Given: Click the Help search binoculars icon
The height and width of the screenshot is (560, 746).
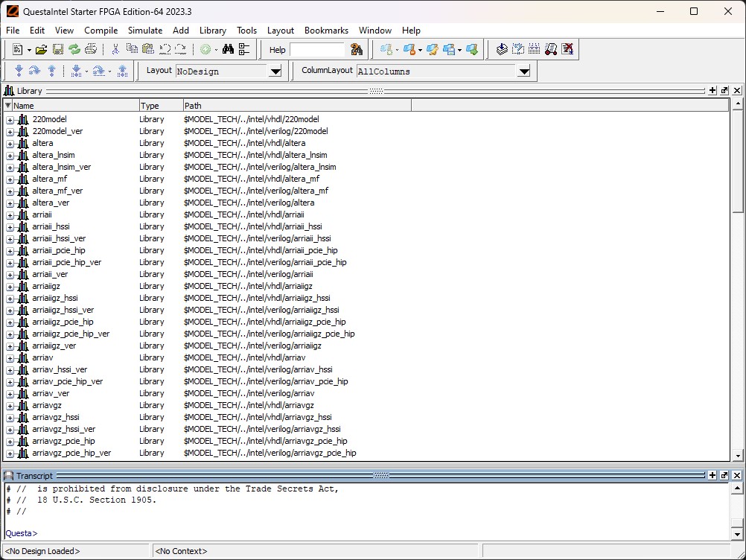Looking at the screenshot, I should click(357, 49).
